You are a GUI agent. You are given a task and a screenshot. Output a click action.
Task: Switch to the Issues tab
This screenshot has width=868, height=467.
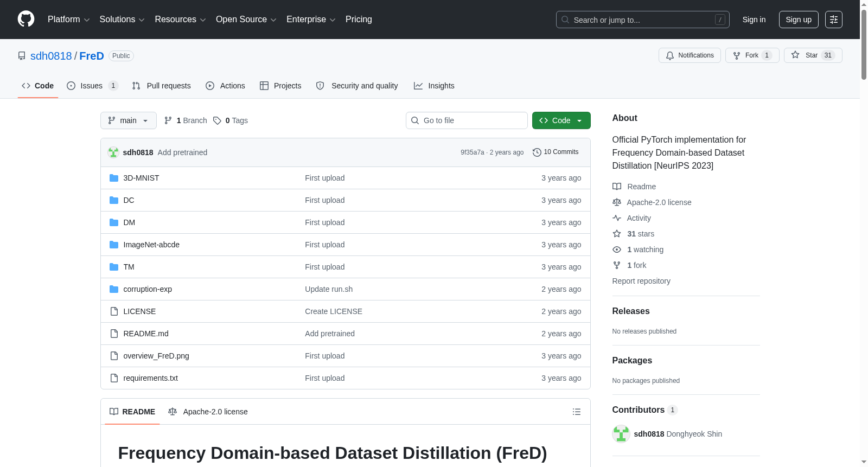tap(92, 86)
